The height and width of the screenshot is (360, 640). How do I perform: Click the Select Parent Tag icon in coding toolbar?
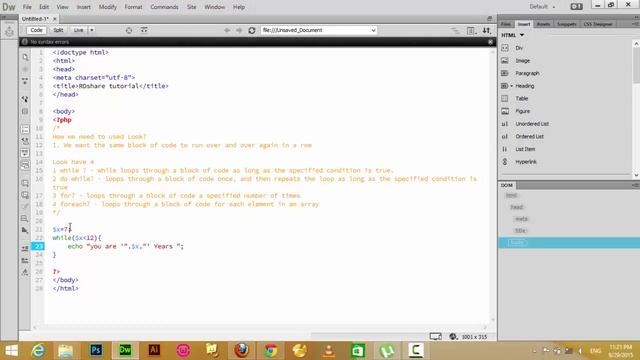25,99
